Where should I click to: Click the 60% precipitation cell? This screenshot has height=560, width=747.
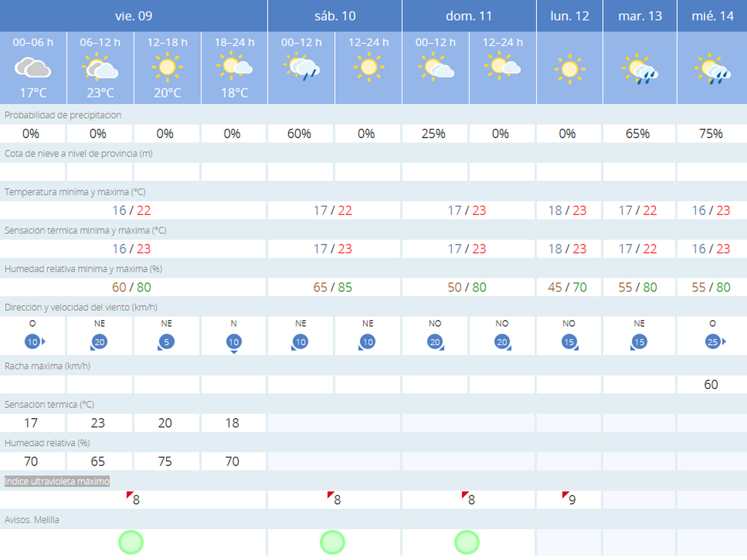[x=299, y=133]
